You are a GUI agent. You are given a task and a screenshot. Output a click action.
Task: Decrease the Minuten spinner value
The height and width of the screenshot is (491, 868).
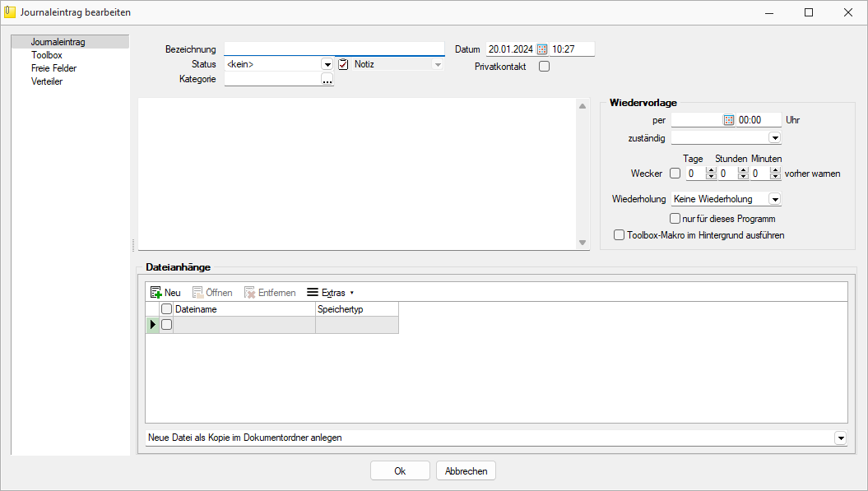click(776, 177)
